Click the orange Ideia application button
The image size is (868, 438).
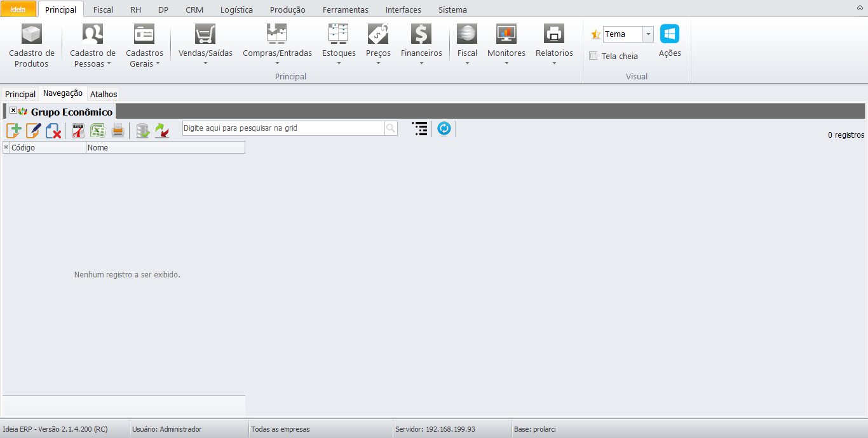tap(18, 10)
